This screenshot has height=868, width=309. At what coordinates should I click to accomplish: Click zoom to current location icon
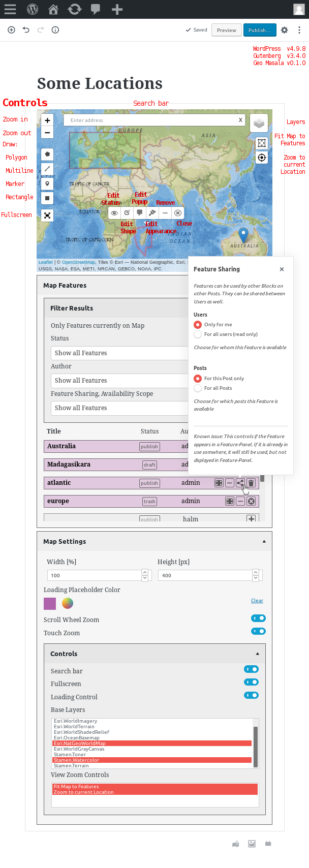[x=262, y=158]
